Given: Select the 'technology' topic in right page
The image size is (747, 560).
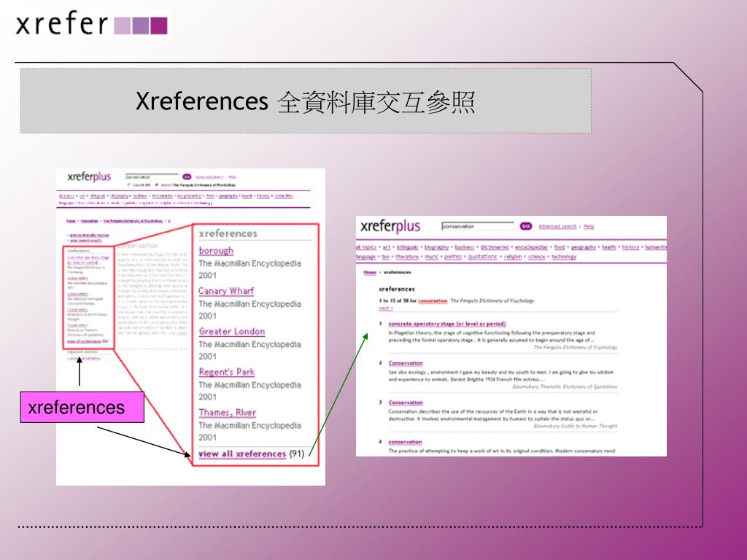Looking at the screenshot, I should coord(564,256).
